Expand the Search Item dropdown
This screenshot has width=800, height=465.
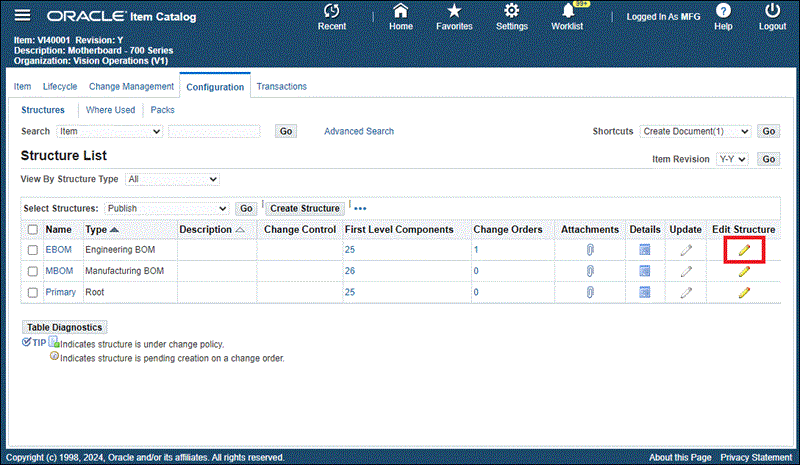pyautogui.click(x=109, y=132)
